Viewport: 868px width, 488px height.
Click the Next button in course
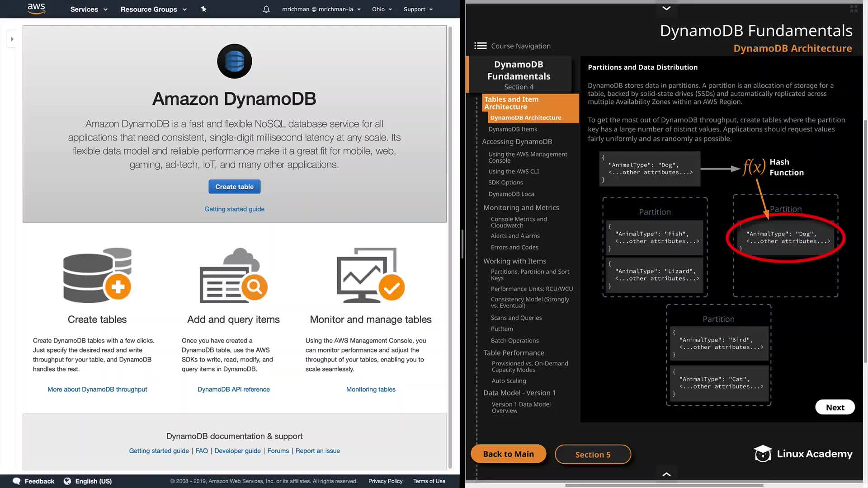835,407
